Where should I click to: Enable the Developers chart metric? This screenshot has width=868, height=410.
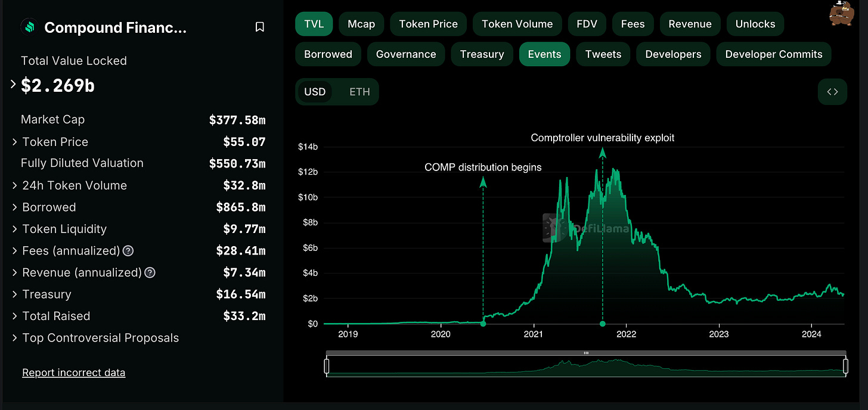[673, 54]
